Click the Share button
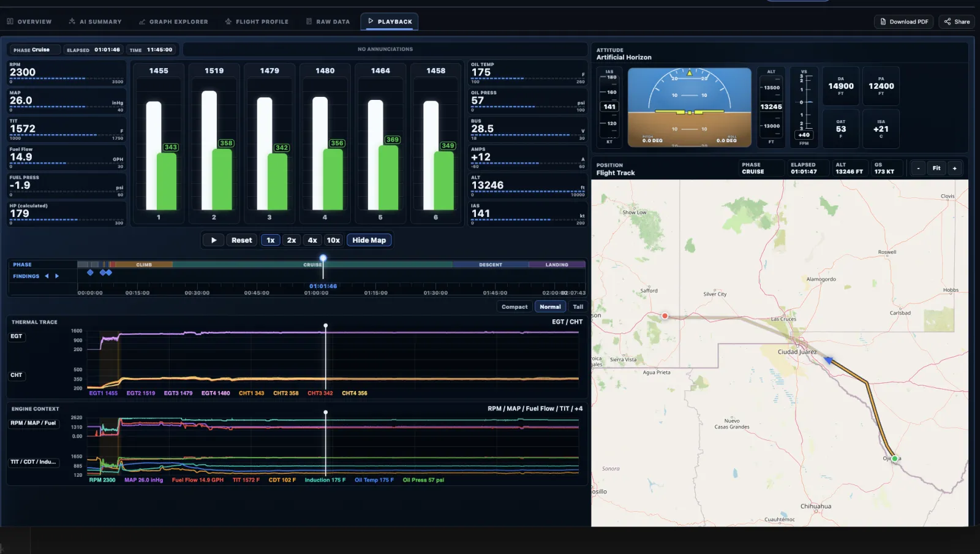This screenshot has height=554, width=980. tap(957, 21)
